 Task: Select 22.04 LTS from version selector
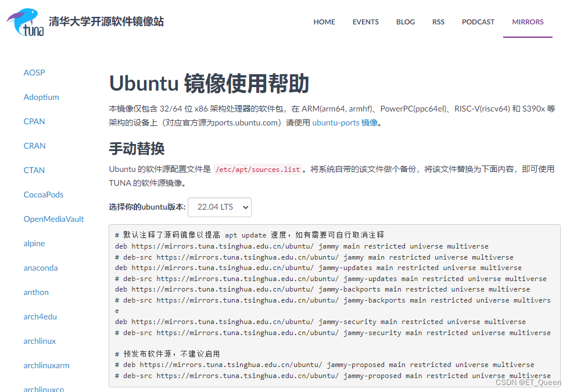coord(215,207)
